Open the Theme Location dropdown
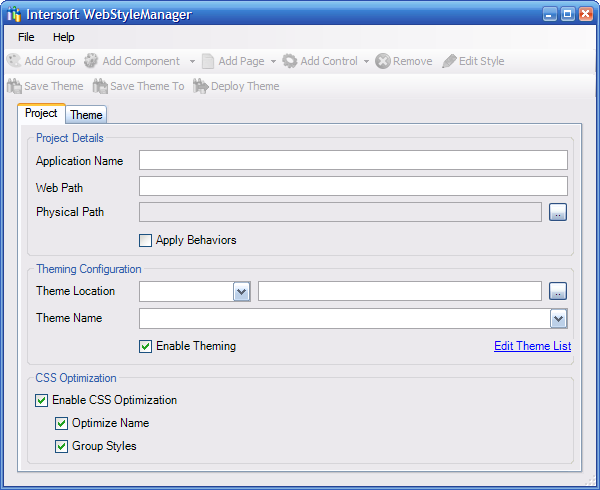The width and height of the screenshot is (600, 490). coord(241,291)
